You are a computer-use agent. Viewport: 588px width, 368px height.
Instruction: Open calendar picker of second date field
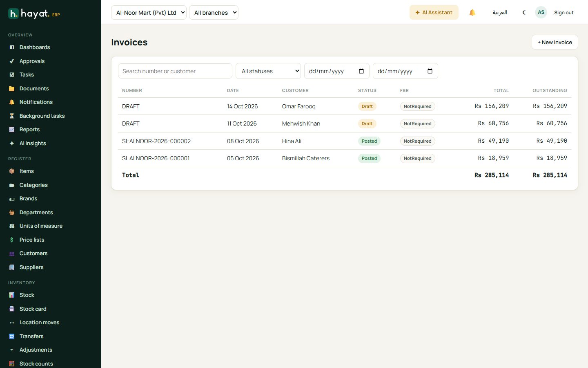[430, 71]
